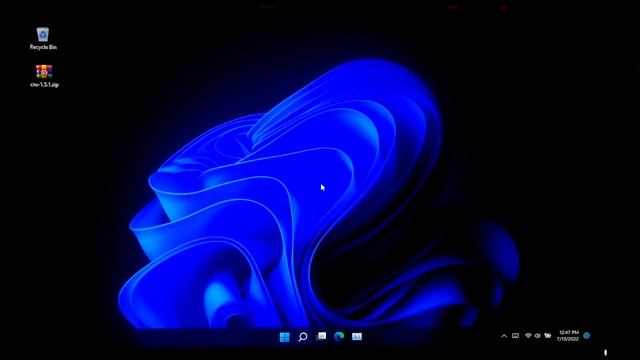Click the round blue icon after the clock
This screenshot has width=640, height=360.
tap(587, 336)
